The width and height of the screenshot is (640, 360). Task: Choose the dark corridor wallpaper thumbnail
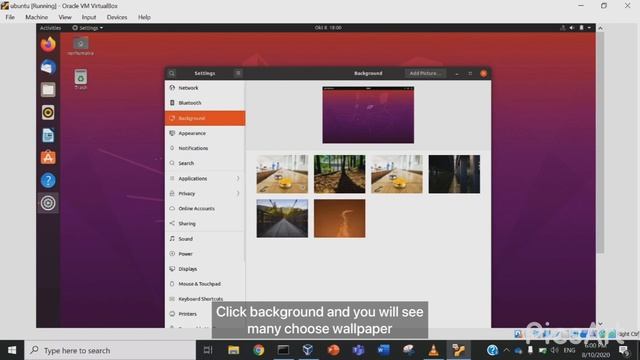(x=454, y=174)
